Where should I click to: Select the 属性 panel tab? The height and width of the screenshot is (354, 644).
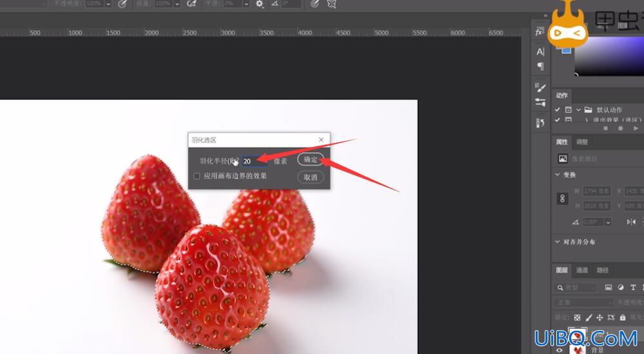(562, 142)
